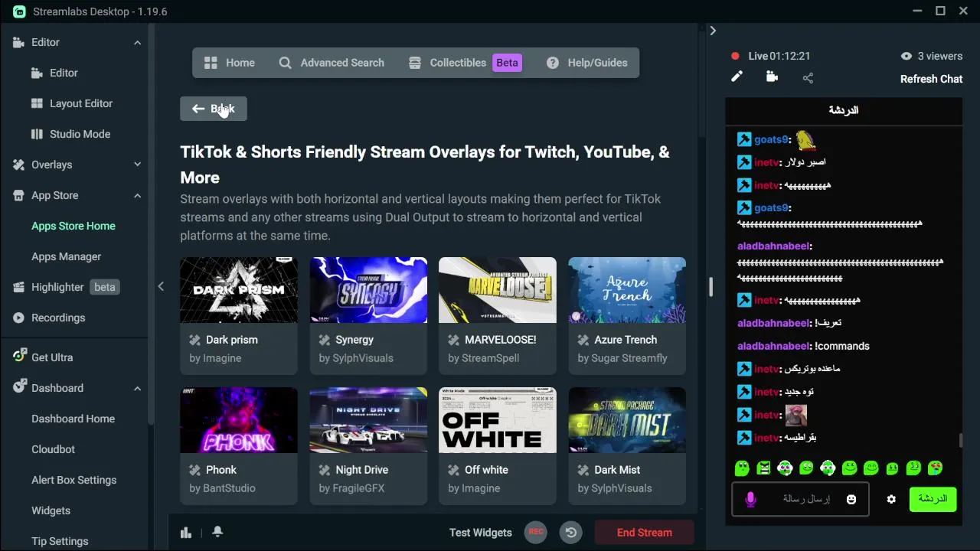Toggle the purple microphone in chat input

tap(750, 499)
